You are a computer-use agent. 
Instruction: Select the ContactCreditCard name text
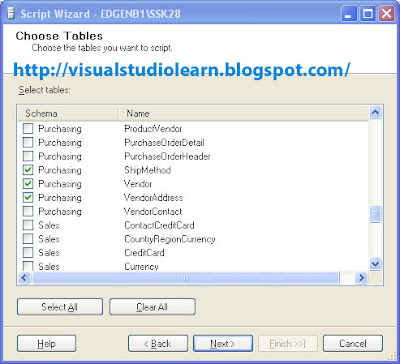click(x=159, y=225)
